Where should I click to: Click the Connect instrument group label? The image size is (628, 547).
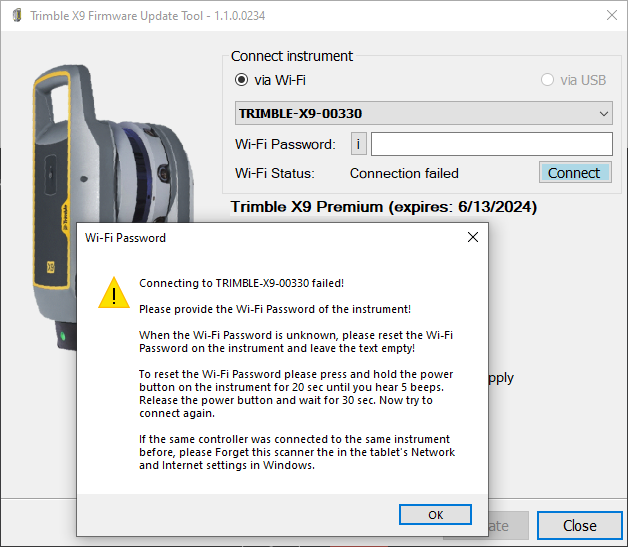pos(292,56)
